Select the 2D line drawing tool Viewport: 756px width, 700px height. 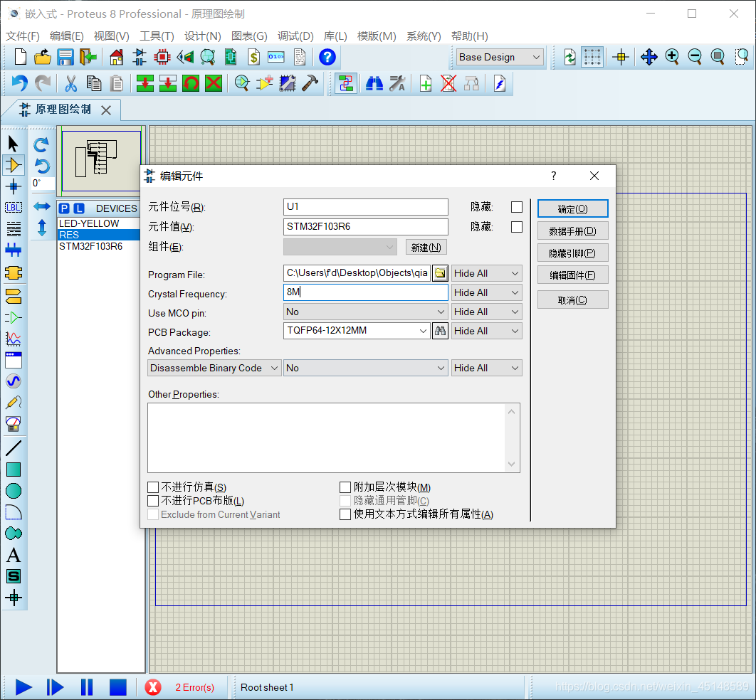pos(14,448)
